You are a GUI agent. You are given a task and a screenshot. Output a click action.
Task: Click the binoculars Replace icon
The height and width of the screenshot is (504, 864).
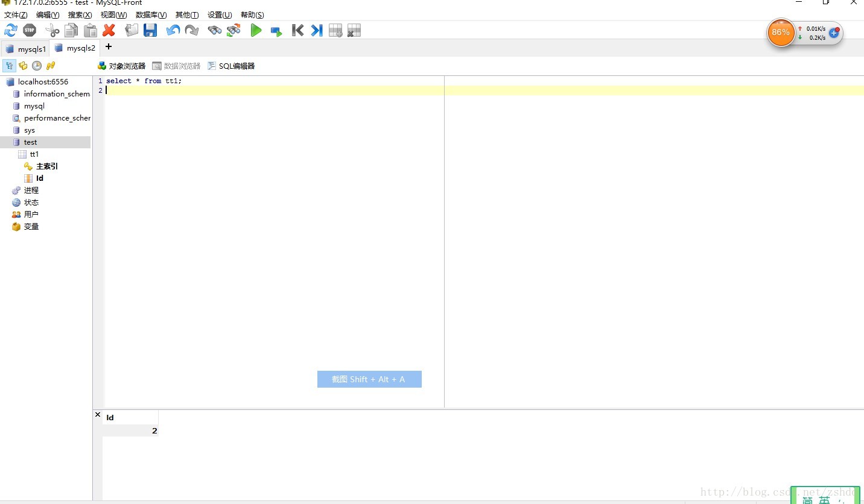click(x=233, y=30)
